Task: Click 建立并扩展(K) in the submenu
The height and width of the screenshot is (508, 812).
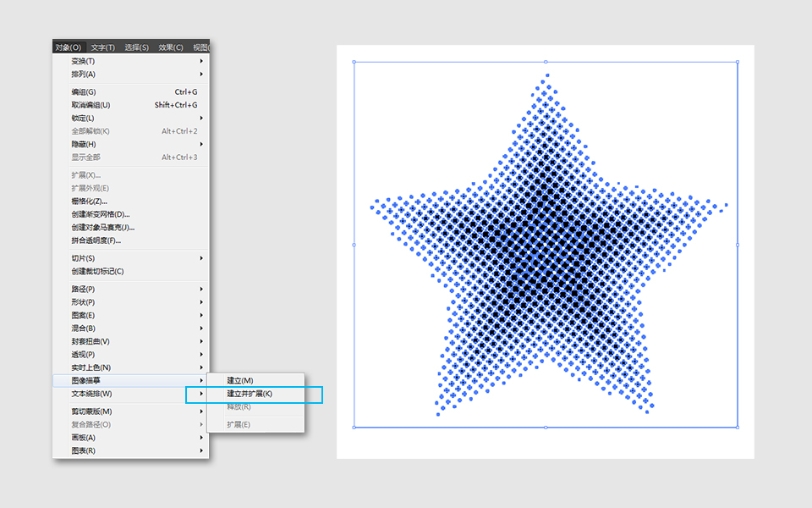Action: pyautogui.click(x=250, y=394)
